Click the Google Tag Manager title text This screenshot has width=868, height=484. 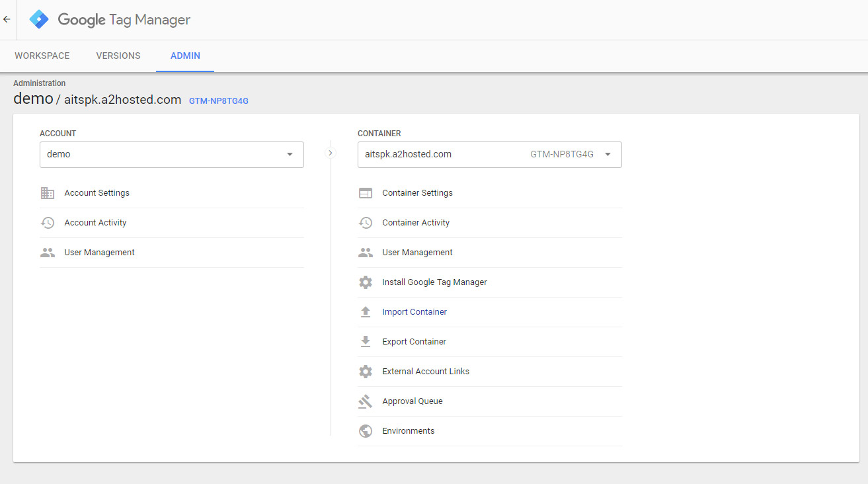point(124,20)
